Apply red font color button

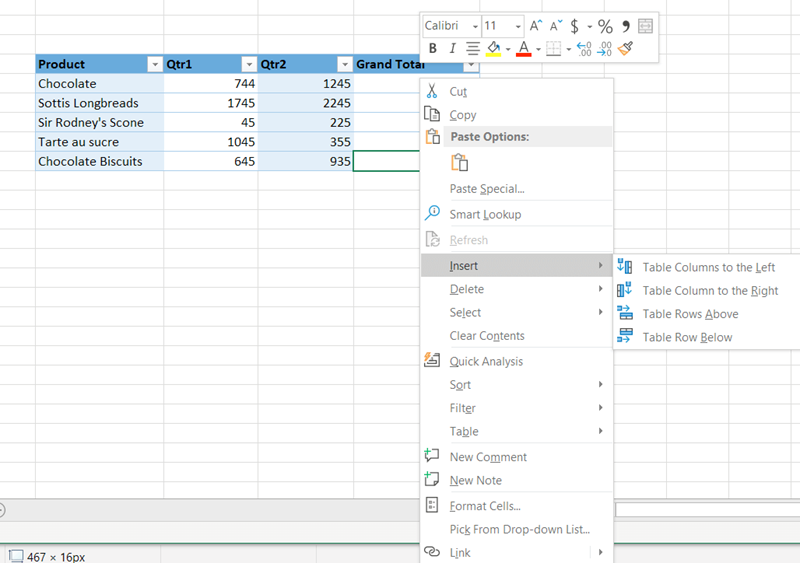coord(523,48)
